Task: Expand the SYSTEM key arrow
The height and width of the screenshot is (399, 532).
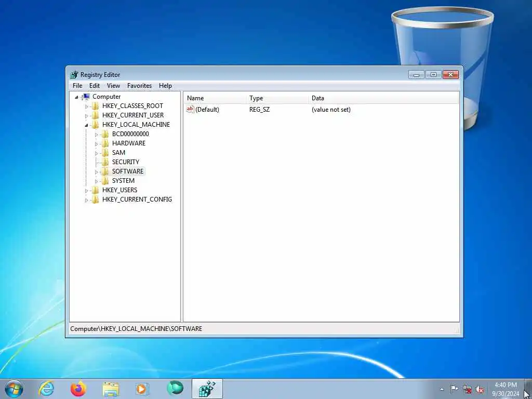Action: click(x=96, y=181)
